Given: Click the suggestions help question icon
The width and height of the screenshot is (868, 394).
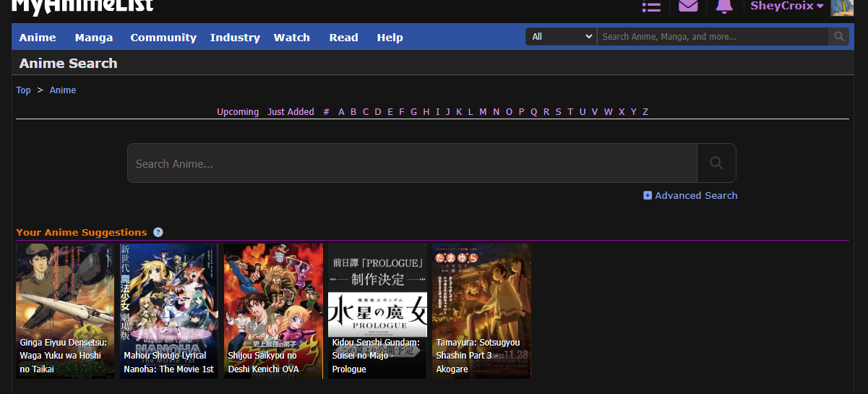Looking at the screenshot, I should (158, 232).
